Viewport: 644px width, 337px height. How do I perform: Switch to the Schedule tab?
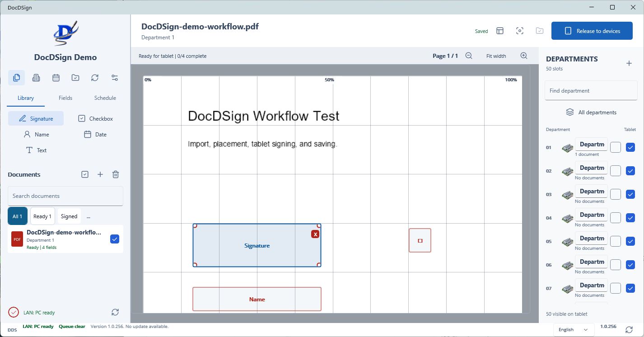(105, 98)
